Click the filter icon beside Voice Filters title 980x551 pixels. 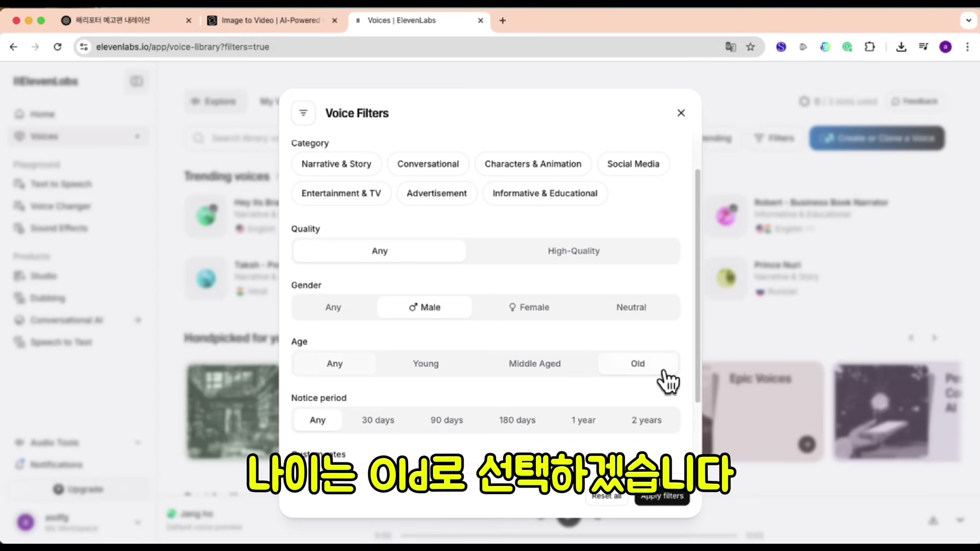[x=304, y=113]
